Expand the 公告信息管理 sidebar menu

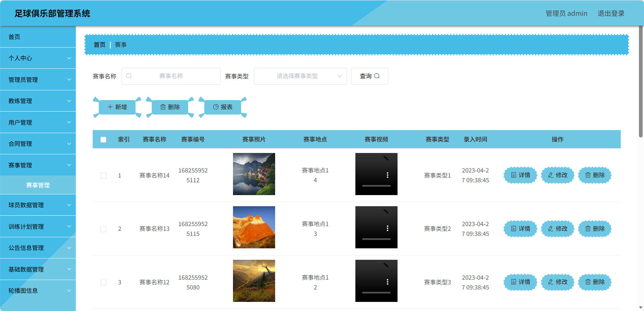(38, 248)
